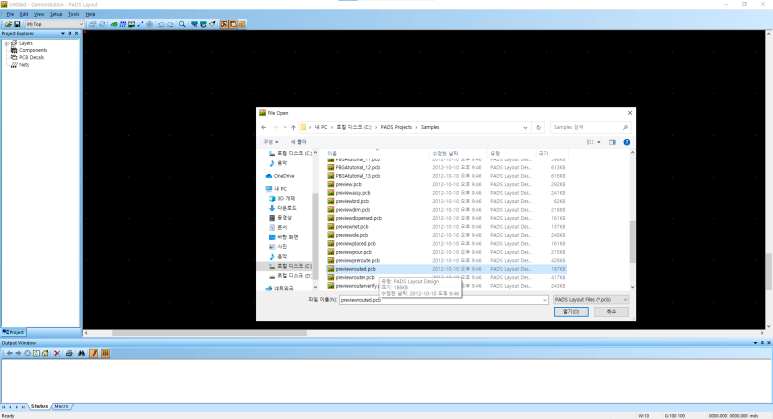Select previewplaced.pcb in file list
This screenshot has width=773, height=419.
355,244
